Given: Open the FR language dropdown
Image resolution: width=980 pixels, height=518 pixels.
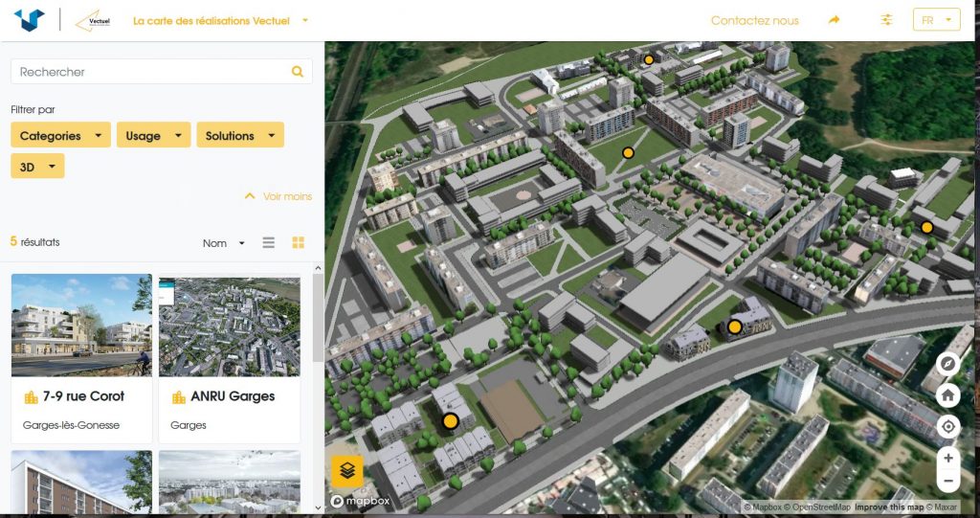Looking at the screenshot, I should (x=936, y=20).
